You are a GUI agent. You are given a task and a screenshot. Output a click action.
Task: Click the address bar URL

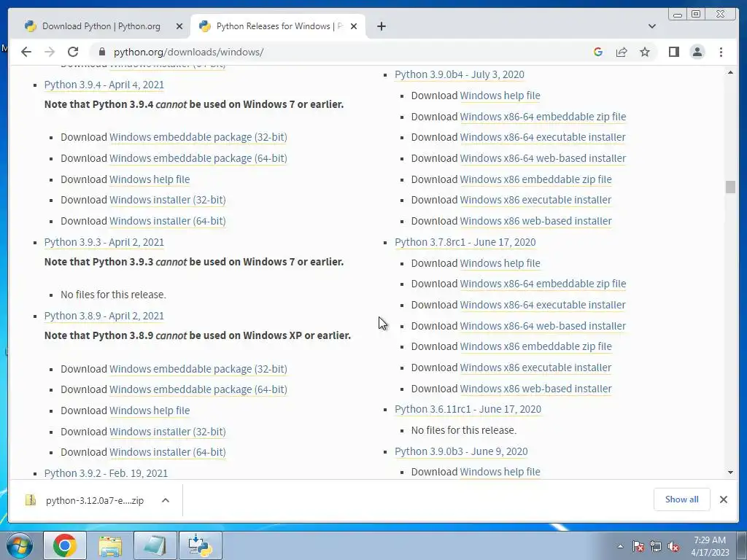(189, 52)
